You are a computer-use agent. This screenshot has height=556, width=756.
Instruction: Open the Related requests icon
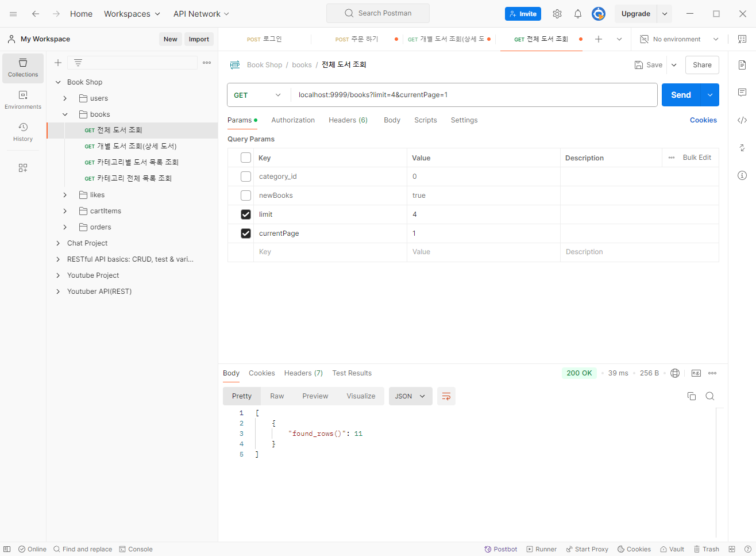742,148
